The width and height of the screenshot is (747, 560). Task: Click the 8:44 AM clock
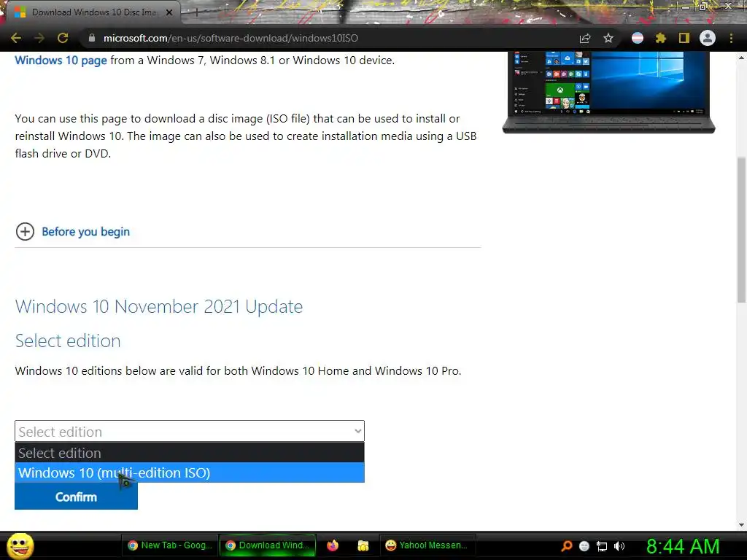point(683,546)
